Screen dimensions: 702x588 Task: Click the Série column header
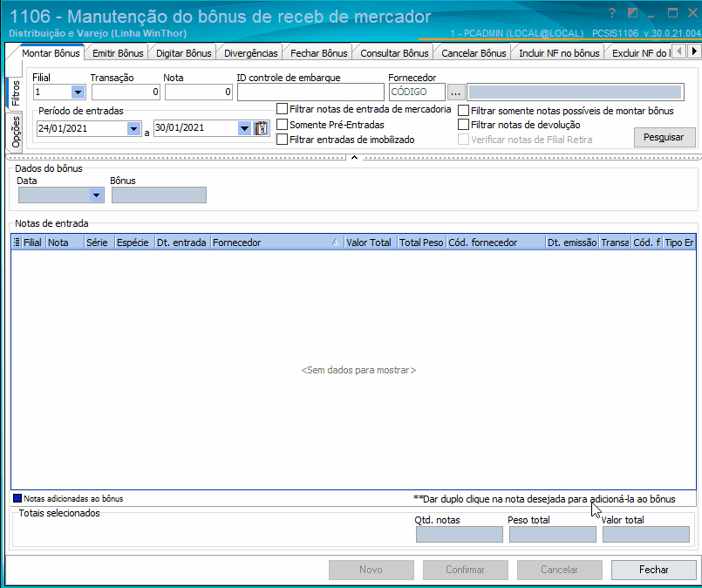(x=99, y=243)
